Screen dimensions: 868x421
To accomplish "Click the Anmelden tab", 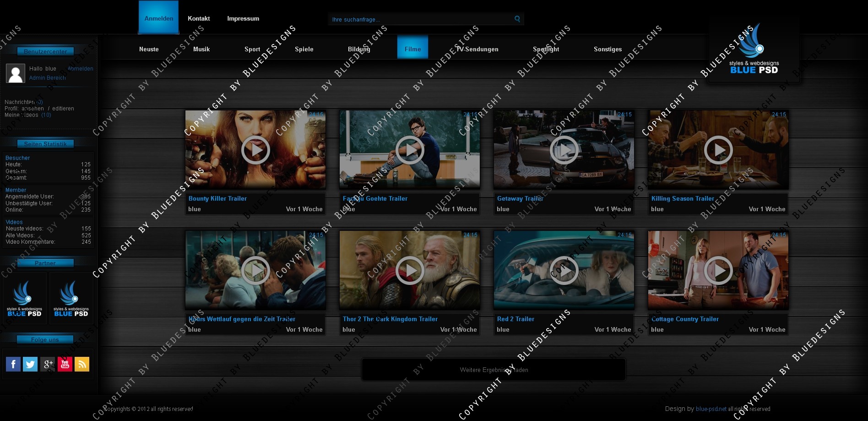I will point(158,17).
